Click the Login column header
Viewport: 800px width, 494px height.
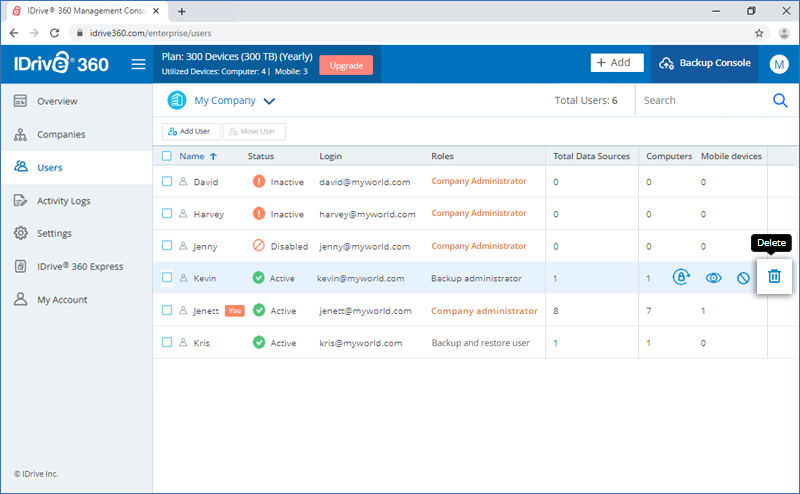(x=331, y=156)
